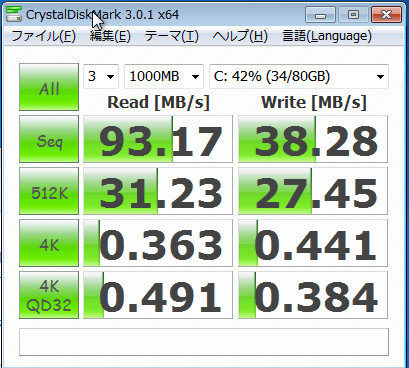The image size is (409, 368).
Task: Click the Read [MB/s] column header
Action: [x=158, y=102]
